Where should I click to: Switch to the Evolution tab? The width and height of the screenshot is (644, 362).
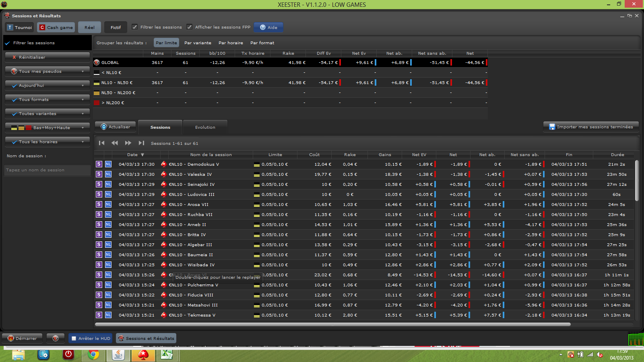205,127
